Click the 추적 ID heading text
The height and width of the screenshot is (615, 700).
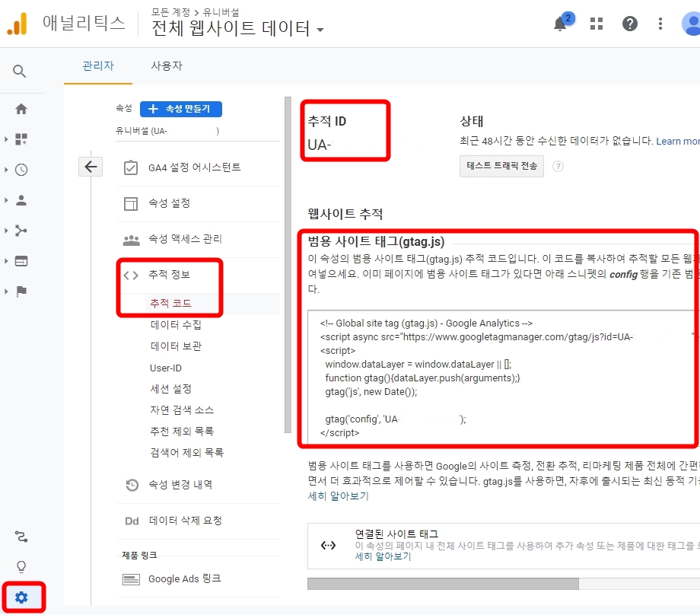coord(326,122)
